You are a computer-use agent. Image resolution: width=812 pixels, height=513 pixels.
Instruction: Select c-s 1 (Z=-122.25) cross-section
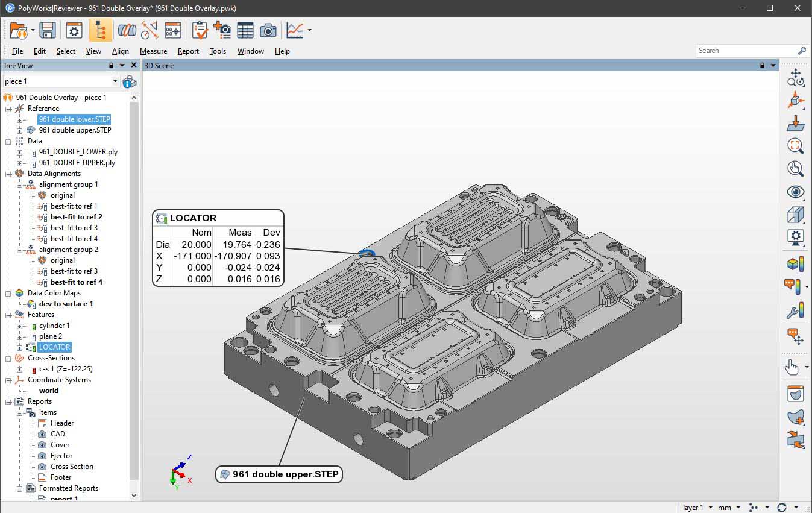point(66,369)
